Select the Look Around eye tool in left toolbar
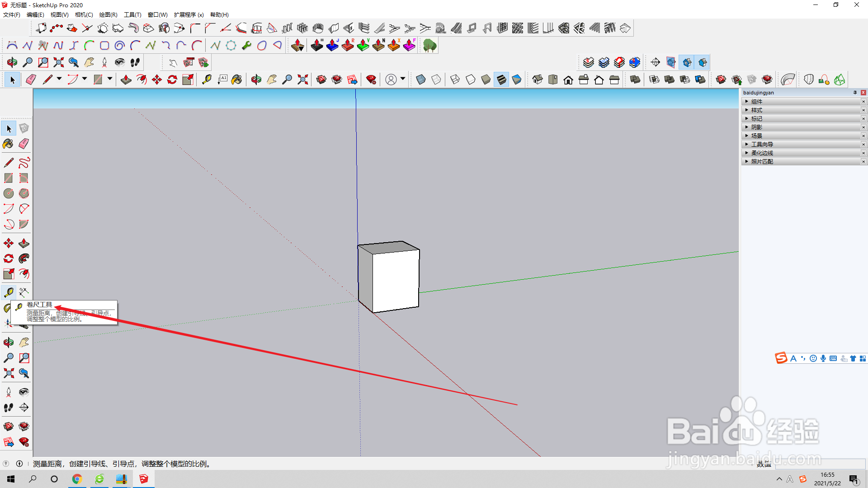Viewport: 868px width, 488px height. point(24,392)
